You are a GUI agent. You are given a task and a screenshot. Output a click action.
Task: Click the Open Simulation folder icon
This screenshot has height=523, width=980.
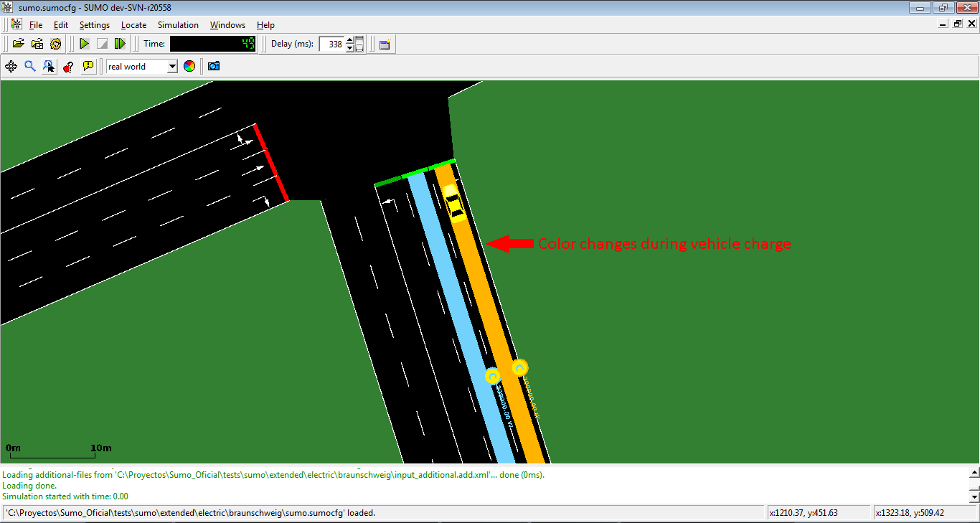click(19, 44)
